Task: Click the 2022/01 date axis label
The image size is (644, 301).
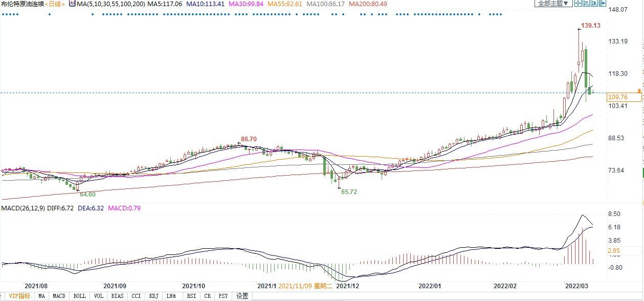Action: 430,285
